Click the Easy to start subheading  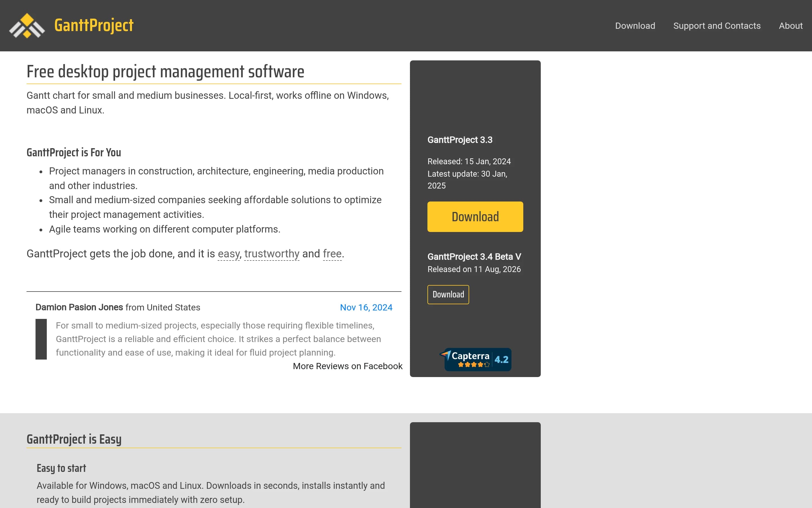point(61,468)
